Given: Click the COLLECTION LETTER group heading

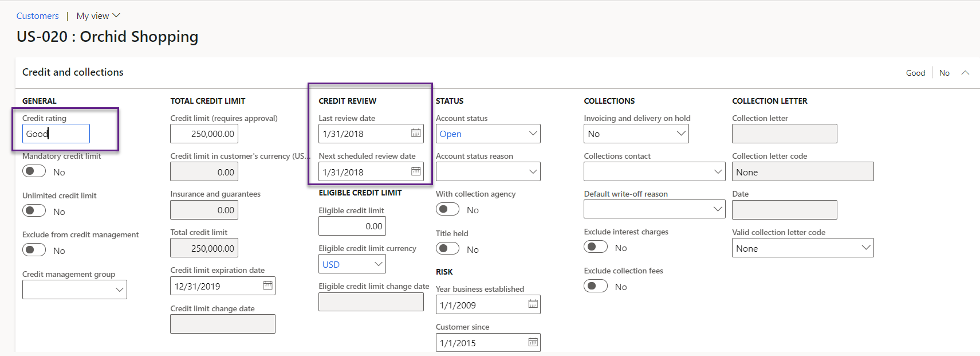Looking at the screenshot, I should click(769, 101).
